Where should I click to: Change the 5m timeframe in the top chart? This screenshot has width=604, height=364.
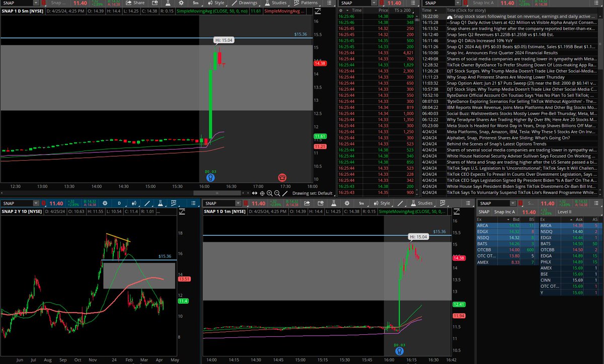coord(195,3)
